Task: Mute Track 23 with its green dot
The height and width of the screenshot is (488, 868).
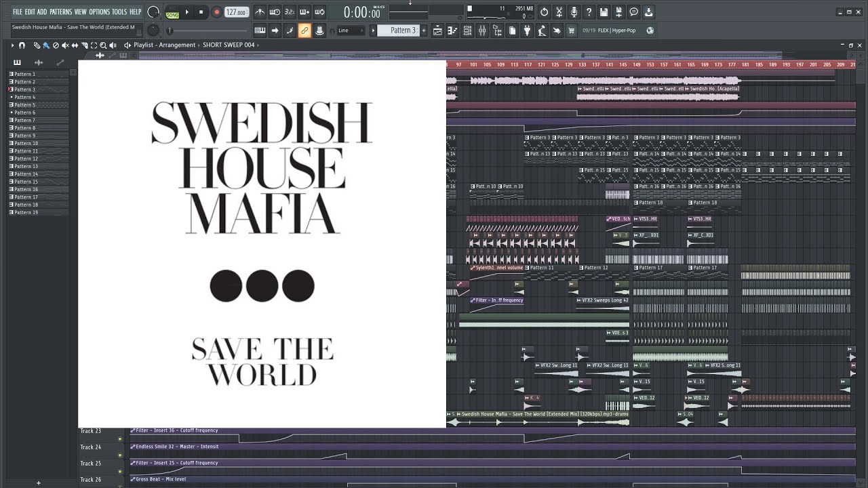Action: (120, 439)
